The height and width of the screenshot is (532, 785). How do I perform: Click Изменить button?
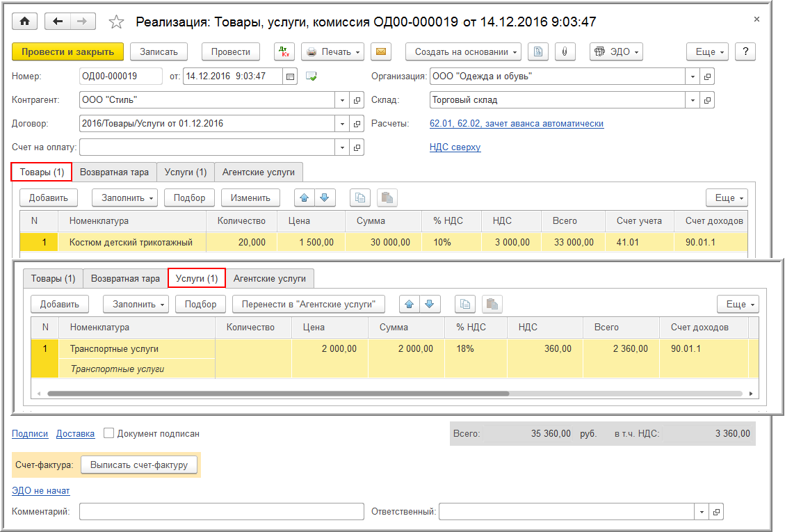250,198
